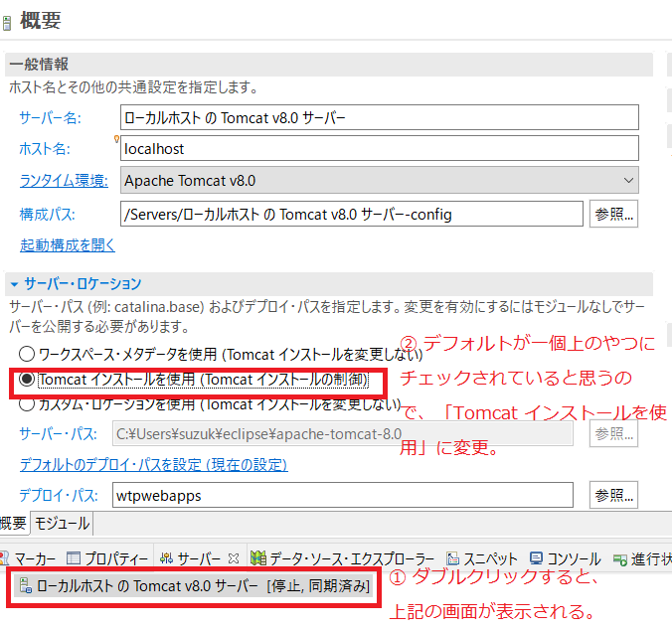
Task: Click the Properties view icon
Action: coord(74,558)
